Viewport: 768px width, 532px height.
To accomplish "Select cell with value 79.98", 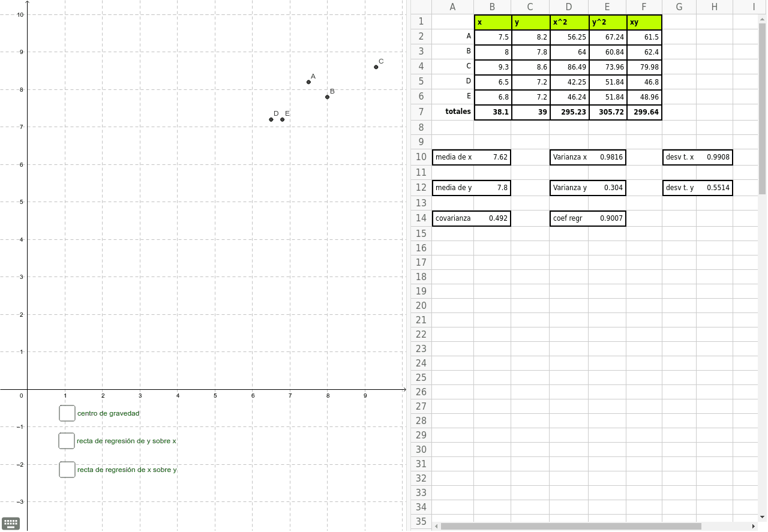I will [644, 67].
